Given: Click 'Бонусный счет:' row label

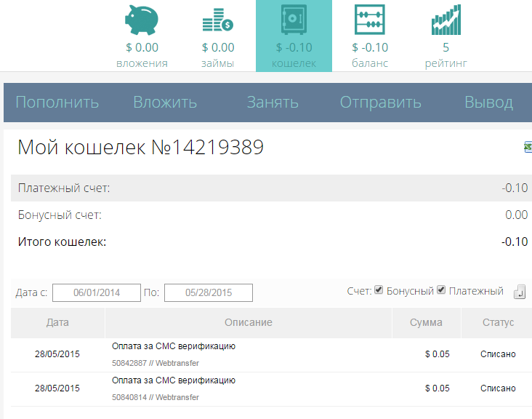Looking at the screenshot, I should tap(60, 215).
